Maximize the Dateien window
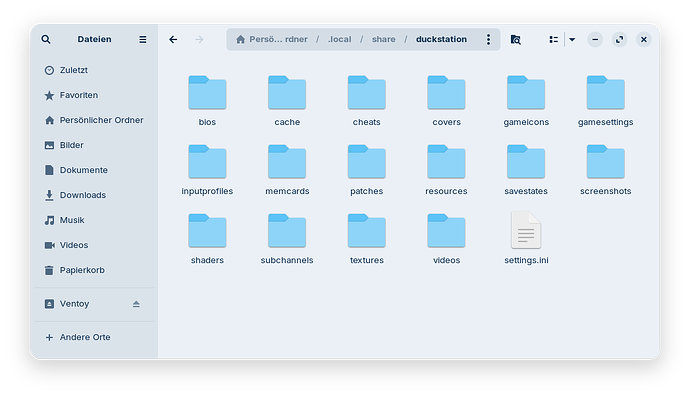This screenshot has width=690, height=396. (x=620, y=40)
